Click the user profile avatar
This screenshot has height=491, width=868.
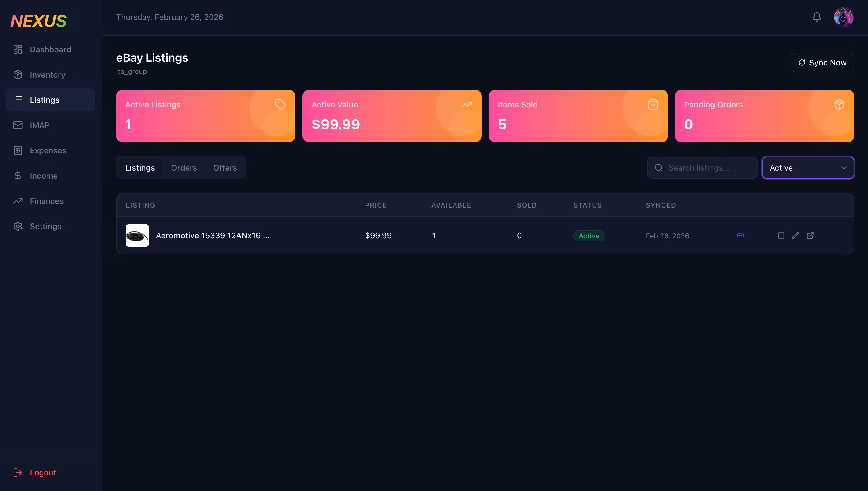pos(843,17)
